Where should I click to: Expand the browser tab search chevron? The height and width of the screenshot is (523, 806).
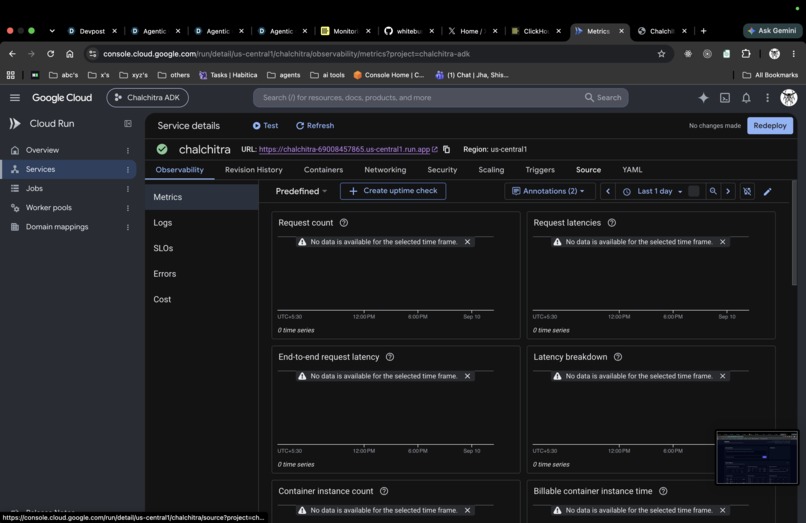52,31
